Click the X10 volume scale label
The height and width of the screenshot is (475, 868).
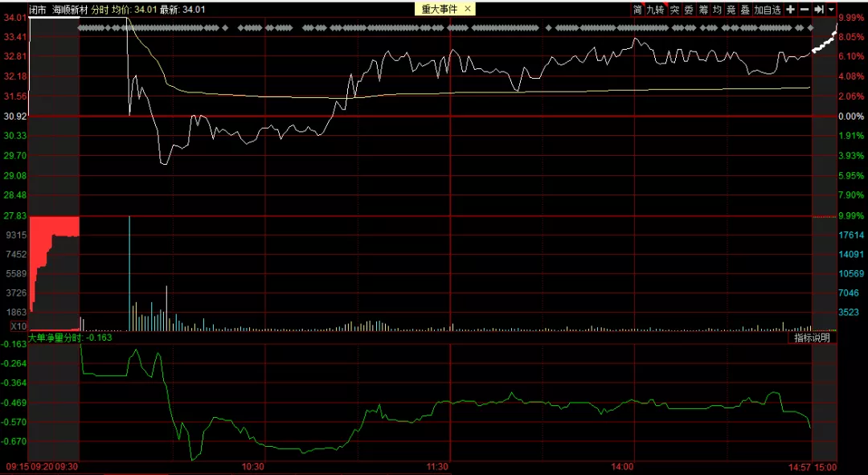point(18,326)
